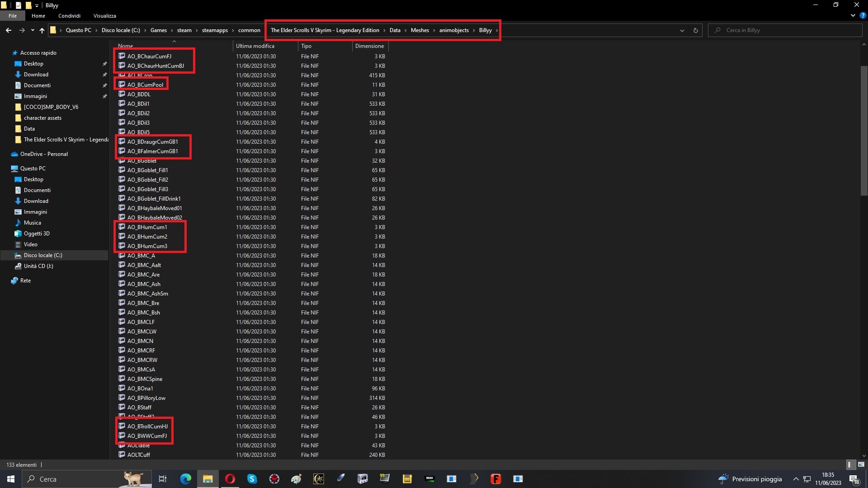Select OneDrive - Personal in sidebar
This screenshot has width=868, height=488.
(x=44, y=154)
